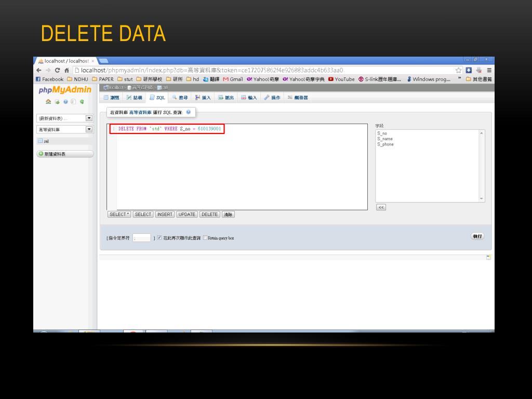Screen dimensions: 532x399
Task: Switch to the 觸發器 tab
Action: [298, 98]
